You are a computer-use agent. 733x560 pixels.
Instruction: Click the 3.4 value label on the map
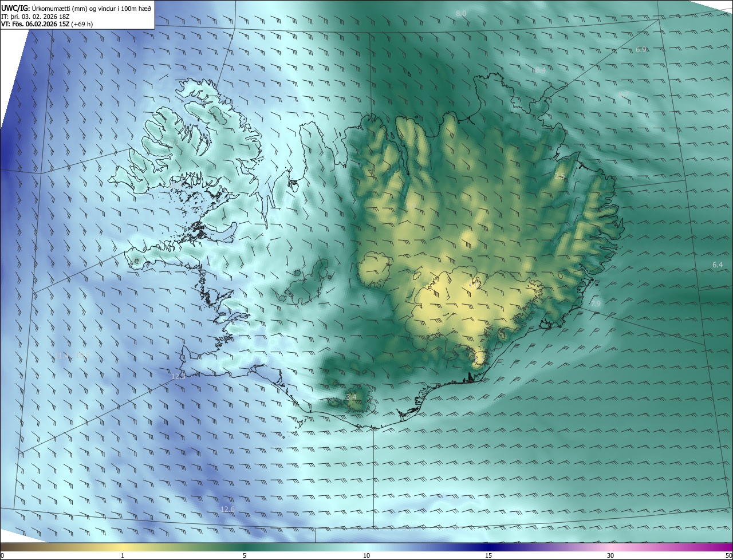(351, 397)
